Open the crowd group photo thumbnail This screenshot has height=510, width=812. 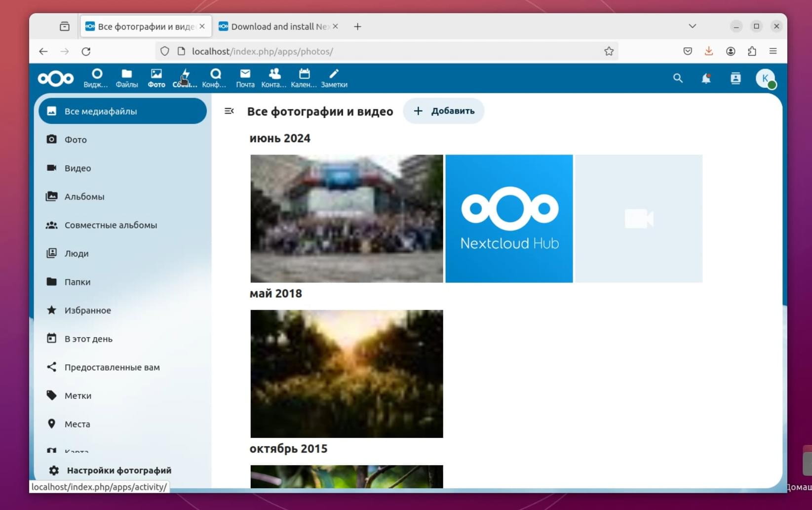tap(347, 219)
